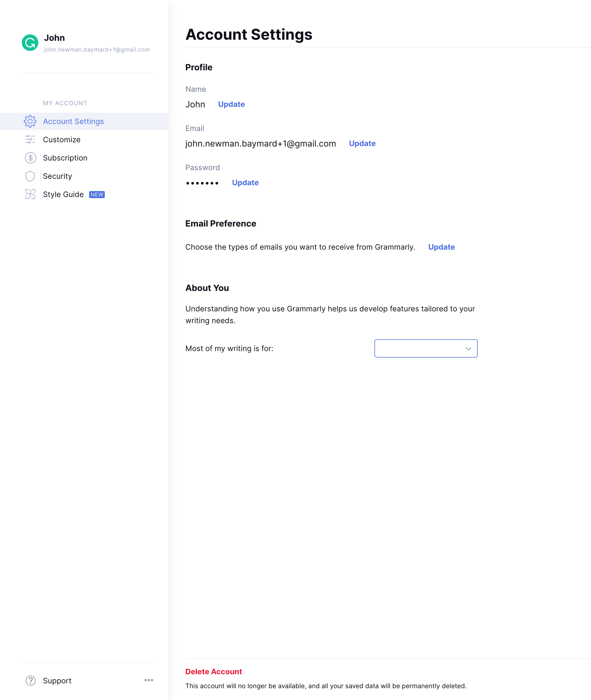Switch to the Subscription page
The height and width of the screenshot is (700, 591).
pos(65,158)
